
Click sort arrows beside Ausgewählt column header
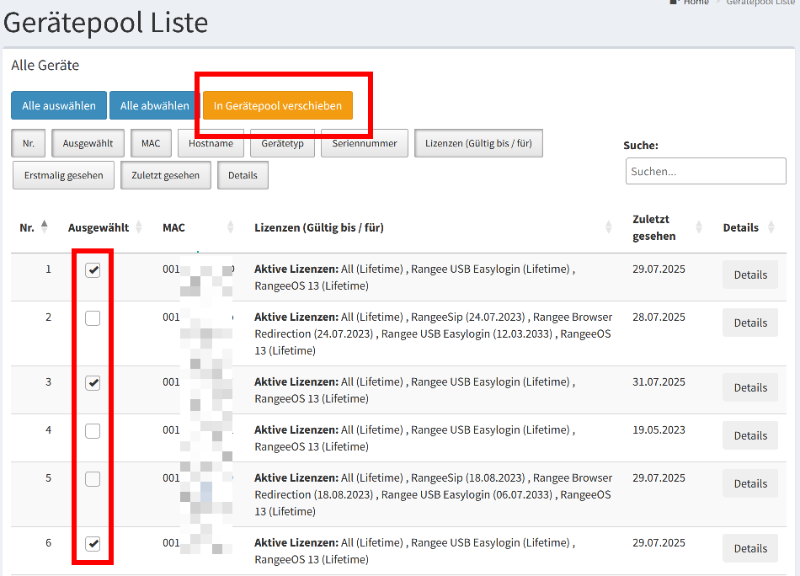click(138, 227)
